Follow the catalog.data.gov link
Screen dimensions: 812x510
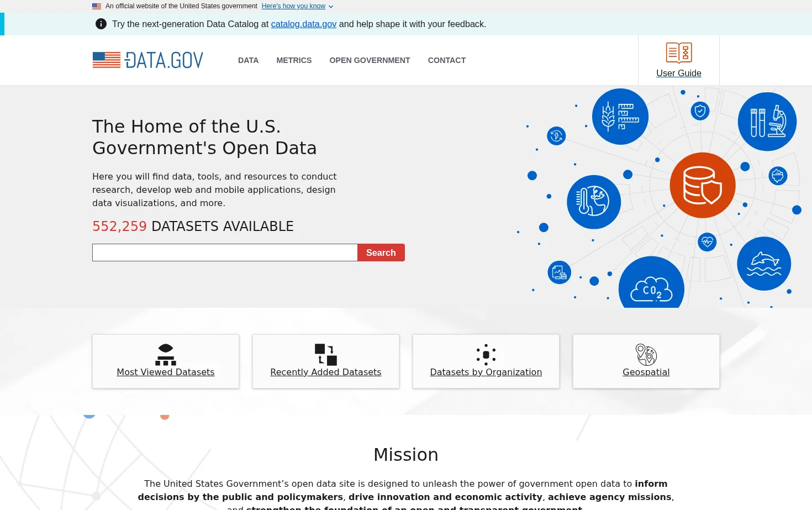pos(304,24)
